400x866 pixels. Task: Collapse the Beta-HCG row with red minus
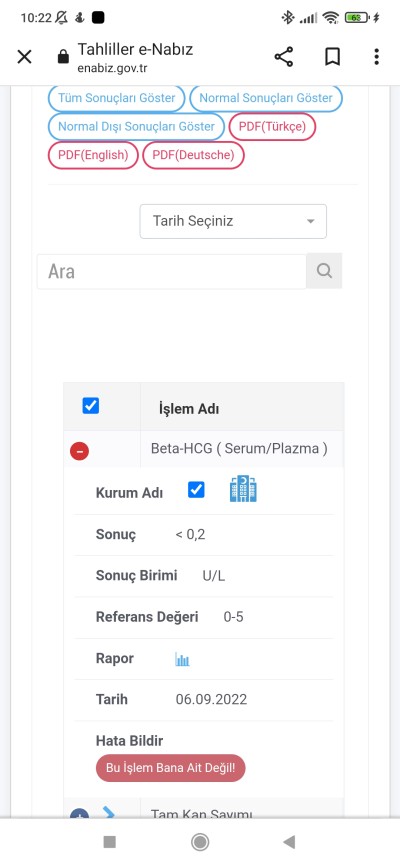[x=80, y=451]
